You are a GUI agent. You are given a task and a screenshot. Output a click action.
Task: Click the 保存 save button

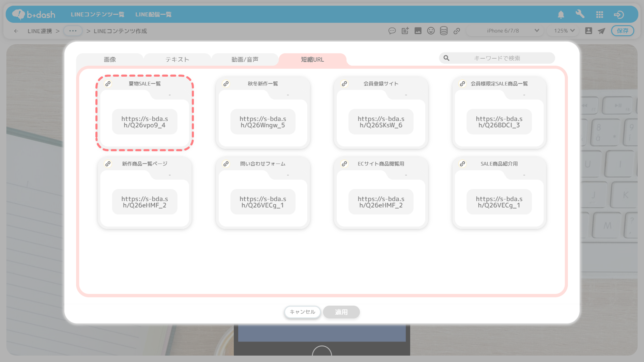tap(623, 31)
